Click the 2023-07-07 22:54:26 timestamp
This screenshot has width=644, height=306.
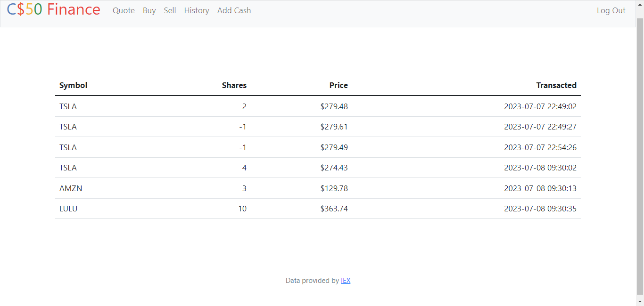click(x=540, y=147)
